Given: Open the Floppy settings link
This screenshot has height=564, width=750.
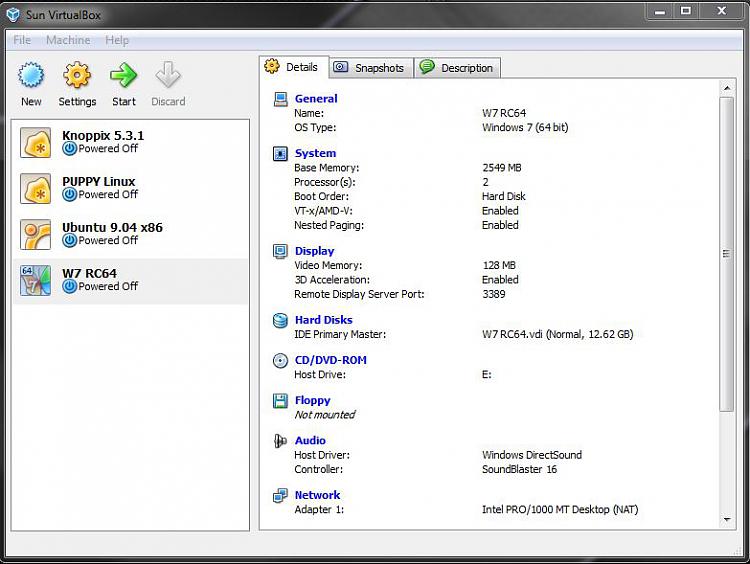Looking at the screenshot, I should tap(312, 400).
